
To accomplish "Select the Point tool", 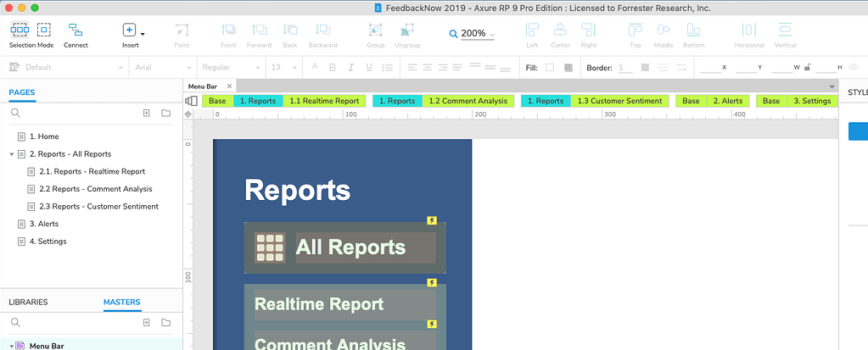I will (x=182, y=30).
